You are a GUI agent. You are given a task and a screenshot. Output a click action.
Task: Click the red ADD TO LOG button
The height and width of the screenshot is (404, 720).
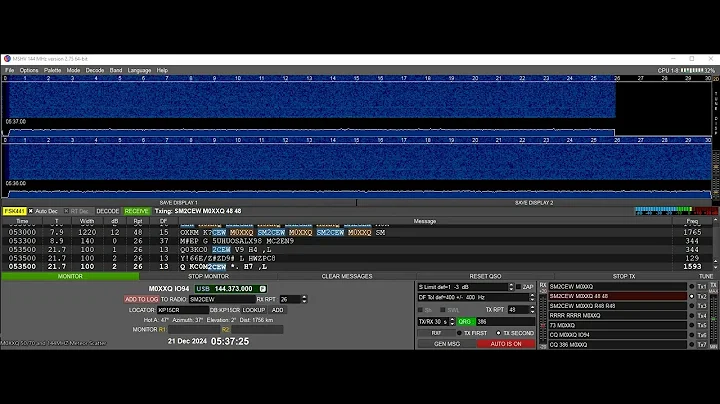point(141,299)
